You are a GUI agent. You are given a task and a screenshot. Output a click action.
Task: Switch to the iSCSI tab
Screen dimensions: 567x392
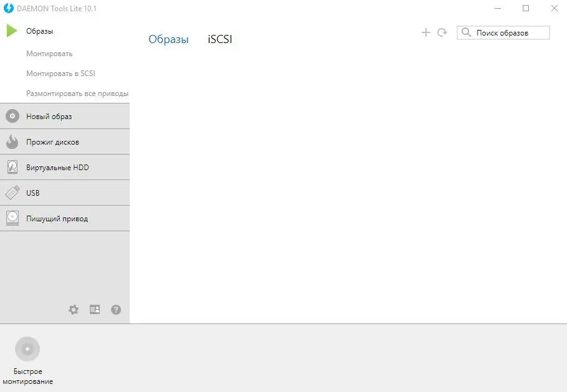tap(220, 39)
